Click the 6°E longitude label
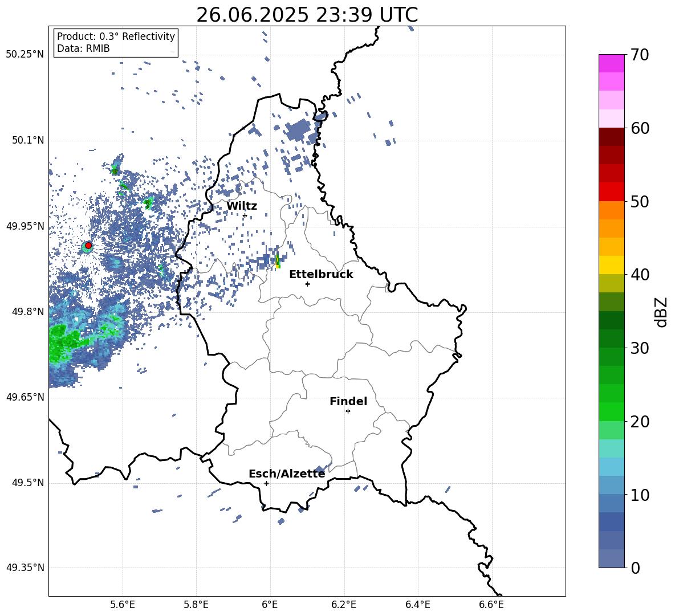The height and width of the screenshot is (616, 675). [x=270, y=605]
